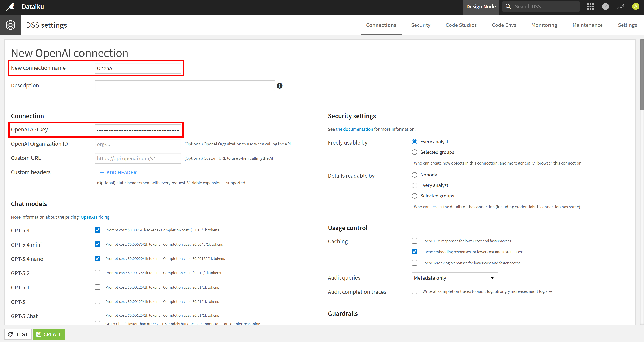Uncheck the GPT-5.4 mini checkbox

coord(98,244)
